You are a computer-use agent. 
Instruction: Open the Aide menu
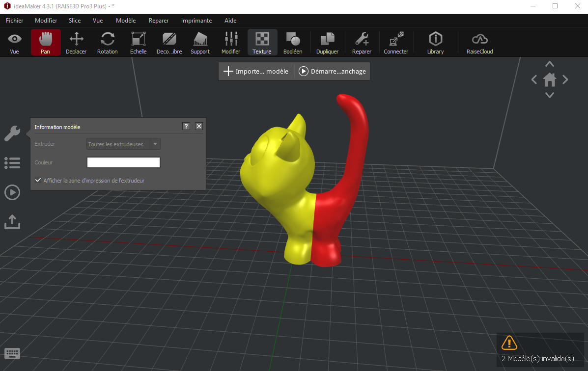click(x=230, y=21)
